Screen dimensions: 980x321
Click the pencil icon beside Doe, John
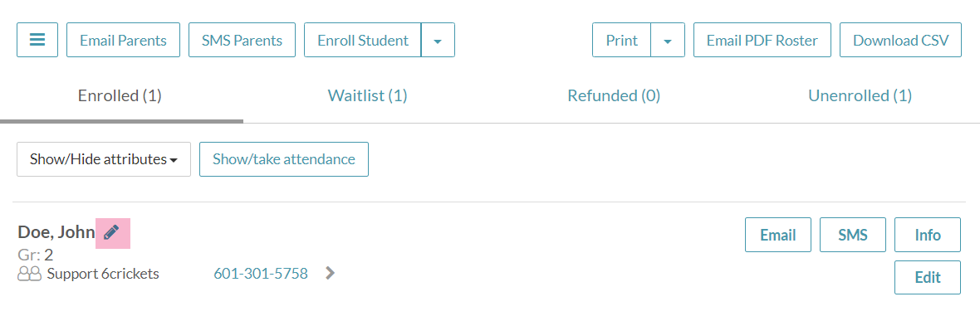pyautogui.click(x=112, y=233)
